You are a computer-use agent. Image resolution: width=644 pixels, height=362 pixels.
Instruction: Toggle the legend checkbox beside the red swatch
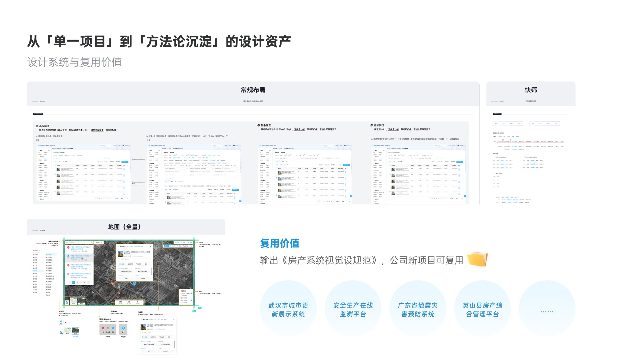coord(191,298)
